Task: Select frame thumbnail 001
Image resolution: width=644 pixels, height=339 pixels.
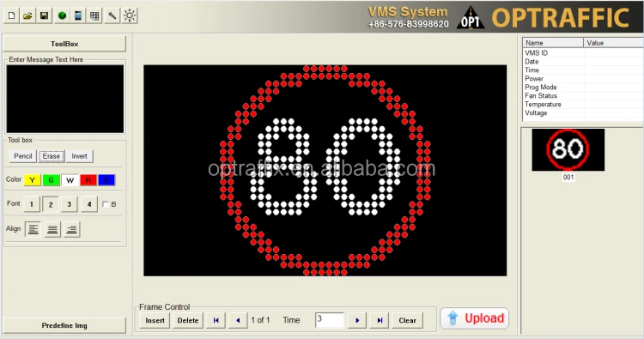Action: click(568, 150)
